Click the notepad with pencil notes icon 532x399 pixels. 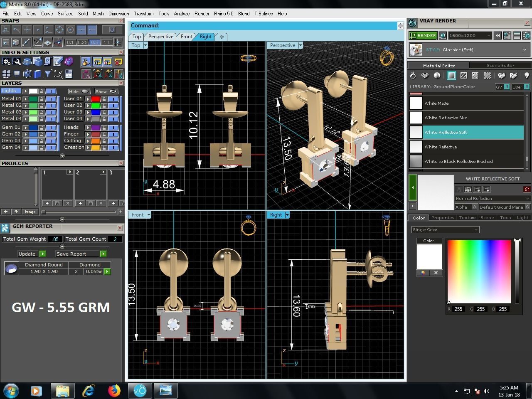(x=58, y=62)
